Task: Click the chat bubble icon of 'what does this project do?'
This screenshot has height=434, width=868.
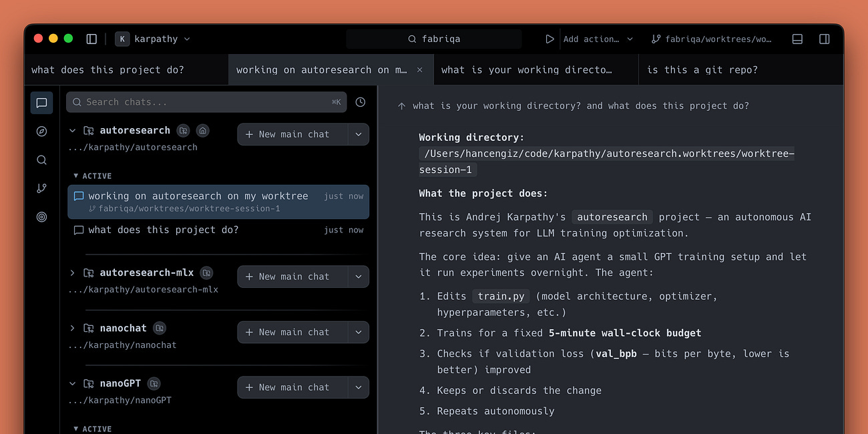Action: (x=79, y=230)
